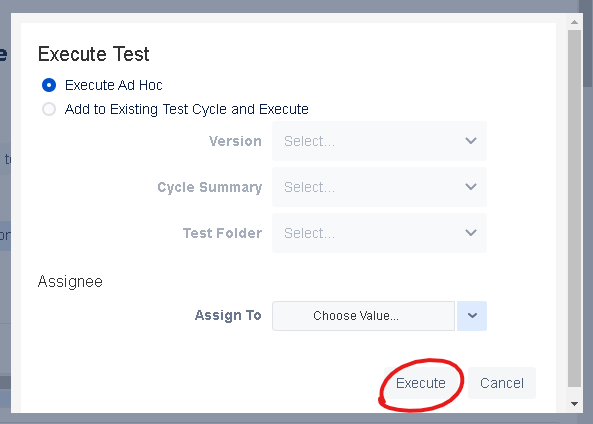Click the Cycle Summary chevron arrow
This screenshot has width=593, height=424.
pos(471,186)
